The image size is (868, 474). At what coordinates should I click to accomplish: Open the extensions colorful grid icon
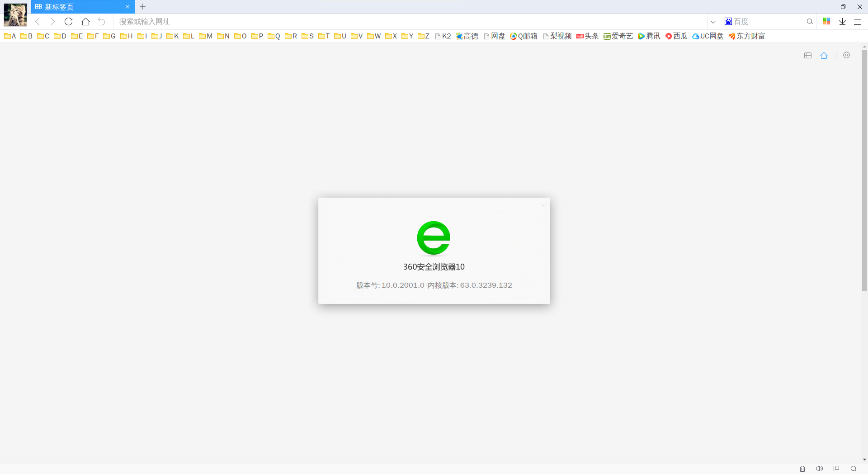827,21
